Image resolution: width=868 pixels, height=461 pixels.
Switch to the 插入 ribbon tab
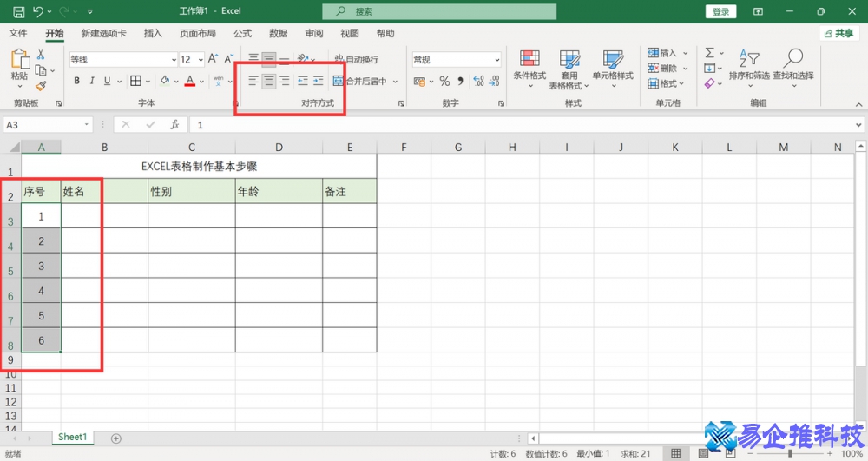(x=153, y=33)
